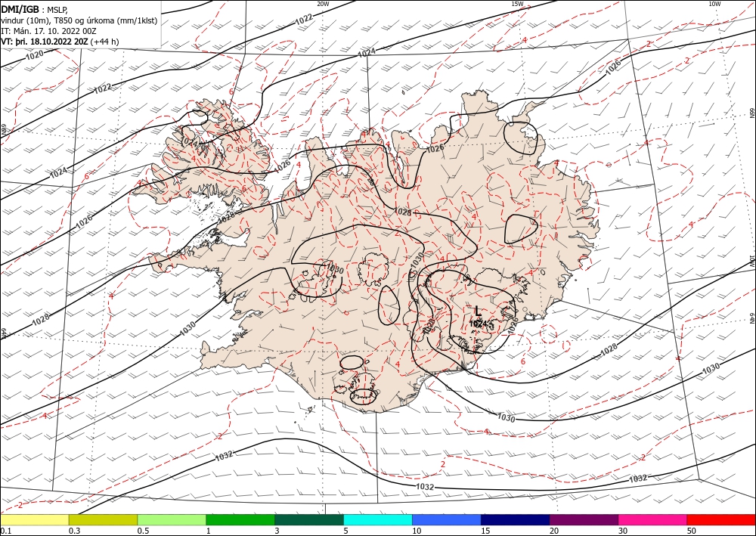Screen dimensions: 756x536
Task: Click the legend value "3"
Action: point(277,531)
